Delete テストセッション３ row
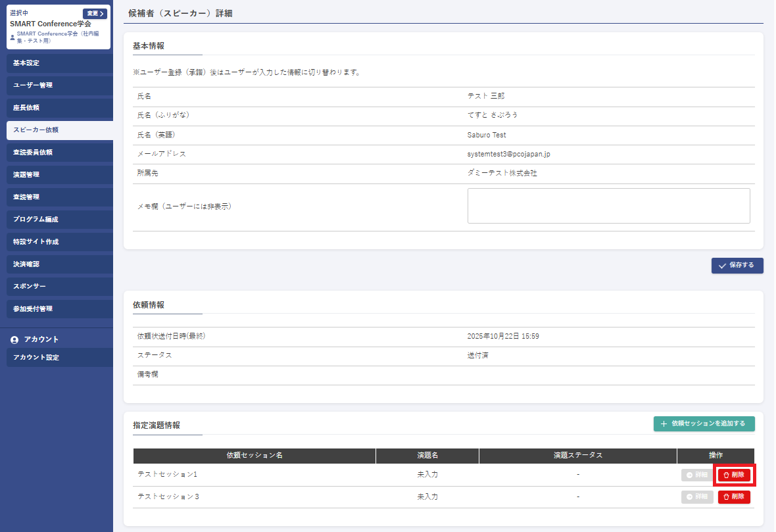Image resolution: width=776 pixels, height=532 pixels. pyautogui.click(x=734, y=497)
